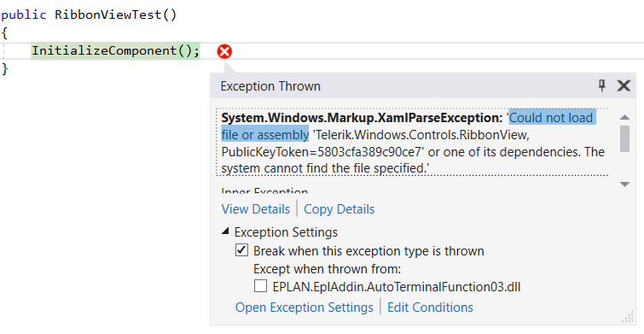Open View Details link
Viewport: 644px width, 334px height.
[x=255, y=209]
